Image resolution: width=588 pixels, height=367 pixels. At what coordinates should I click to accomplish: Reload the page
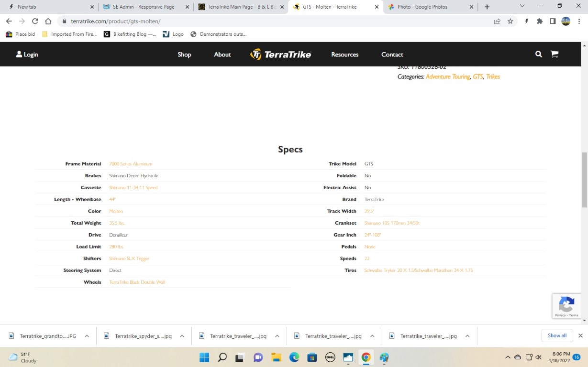35,21
